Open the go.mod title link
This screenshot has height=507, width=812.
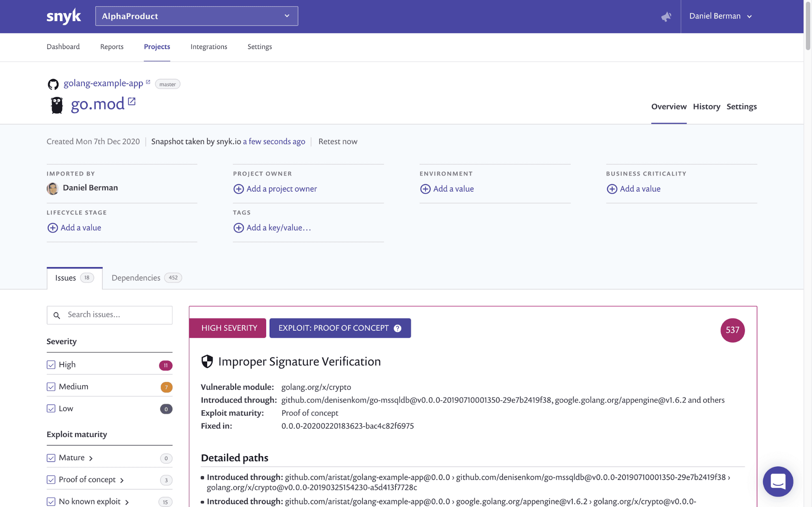click(x=97, y=104)
